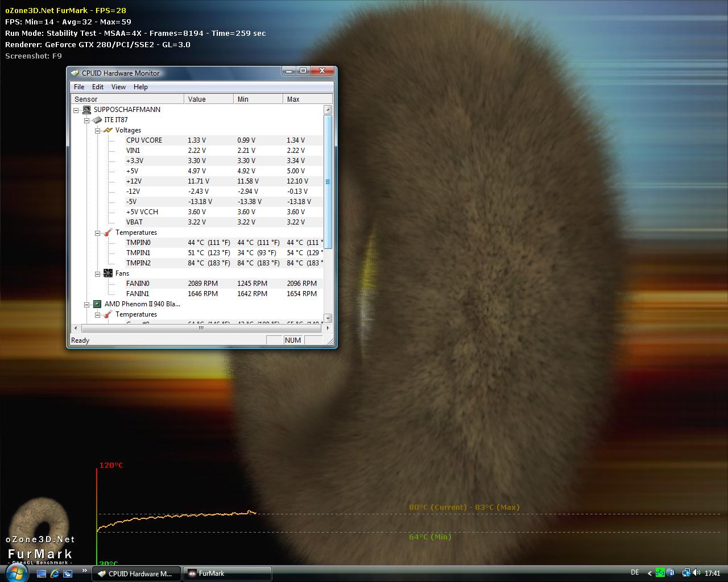
Task: Click the DE language indicator
Action: [635, 572]
